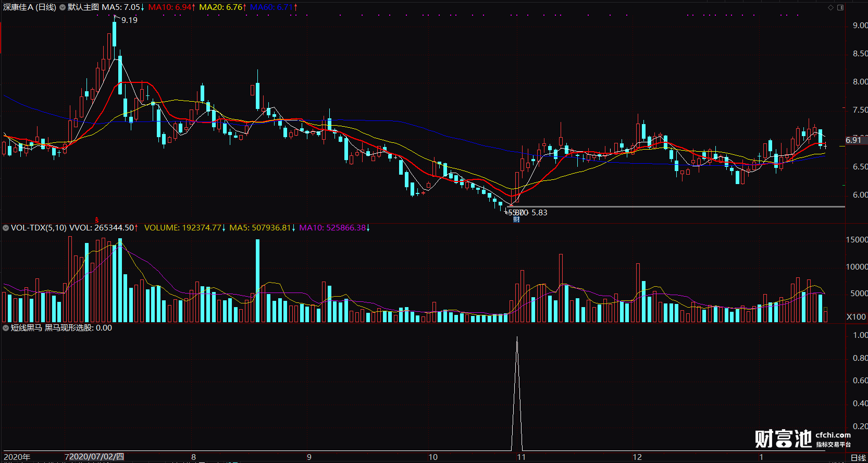Click the 2020/07/02/四 date label
Screen dimensions: 868x463
96,457
